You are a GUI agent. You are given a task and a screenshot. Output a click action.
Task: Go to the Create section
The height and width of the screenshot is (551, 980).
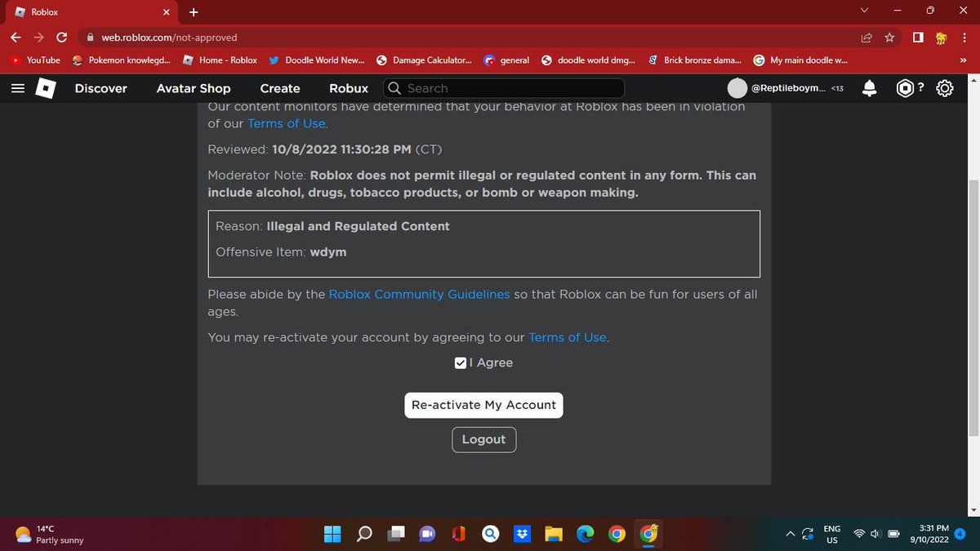(280, 88)
